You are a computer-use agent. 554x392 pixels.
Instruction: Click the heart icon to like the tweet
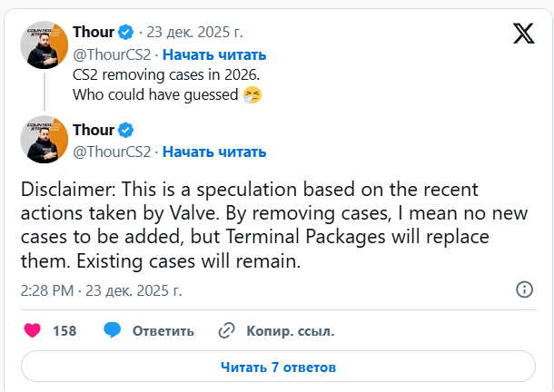[33, 330]
